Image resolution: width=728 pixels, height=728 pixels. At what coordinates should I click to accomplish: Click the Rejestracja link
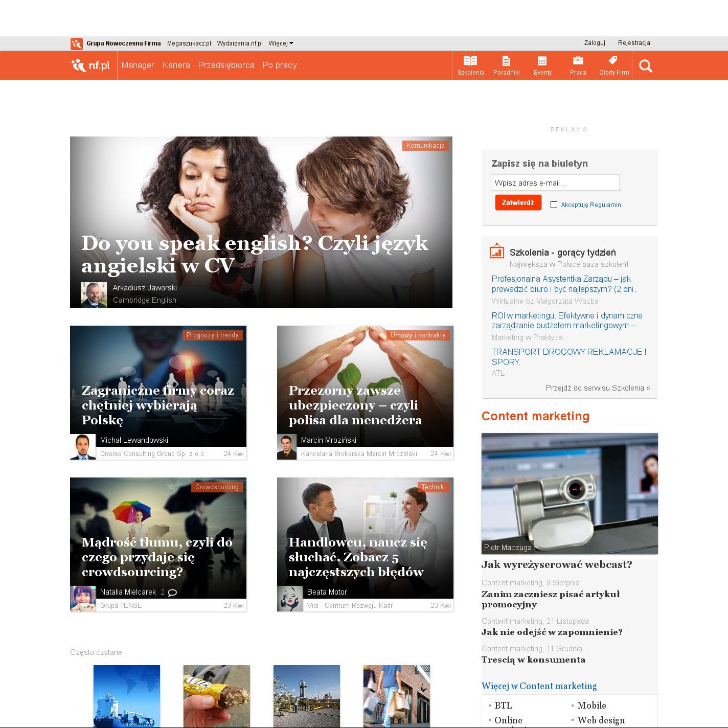[634, 43]
